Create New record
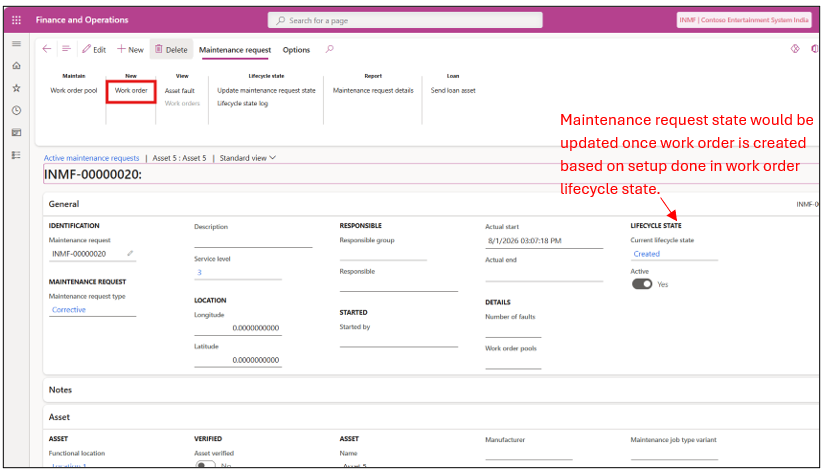823x469 pixels. point(130,49)
